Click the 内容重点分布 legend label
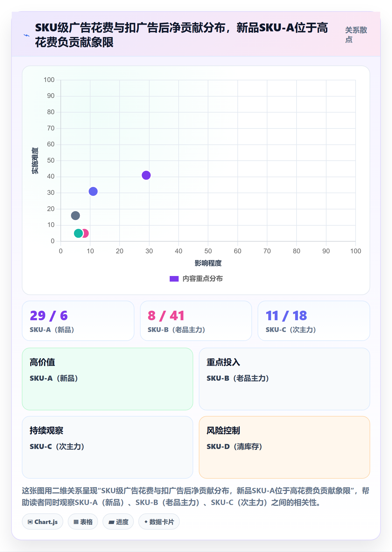The height and width of the screenshot is (552, 392). (202, 279)
